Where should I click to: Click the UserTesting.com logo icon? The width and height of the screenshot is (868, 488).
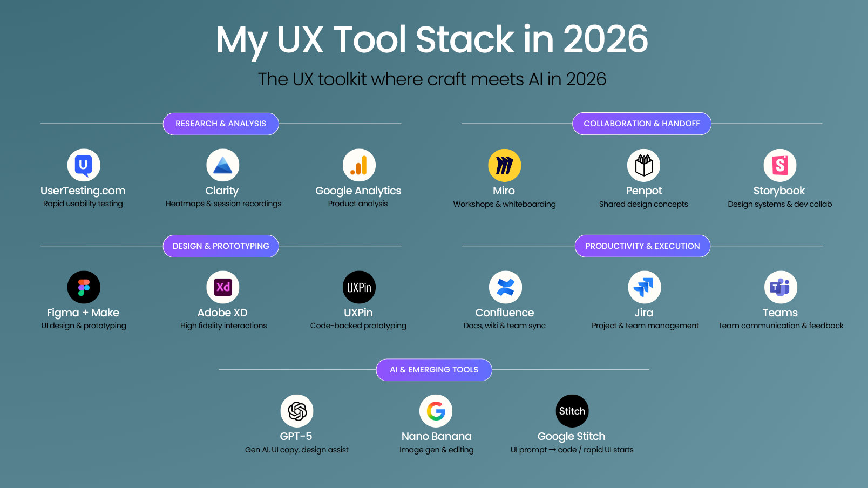(84, 165)
